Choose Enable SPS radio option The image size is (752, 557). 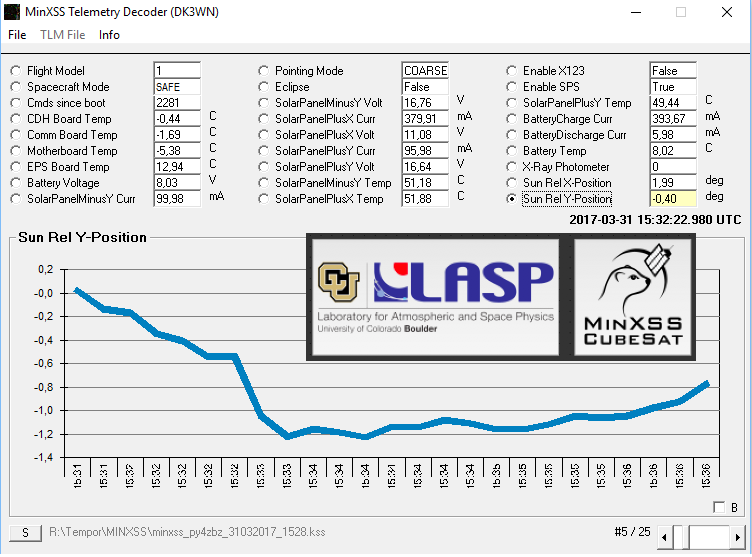coord(512,87)
